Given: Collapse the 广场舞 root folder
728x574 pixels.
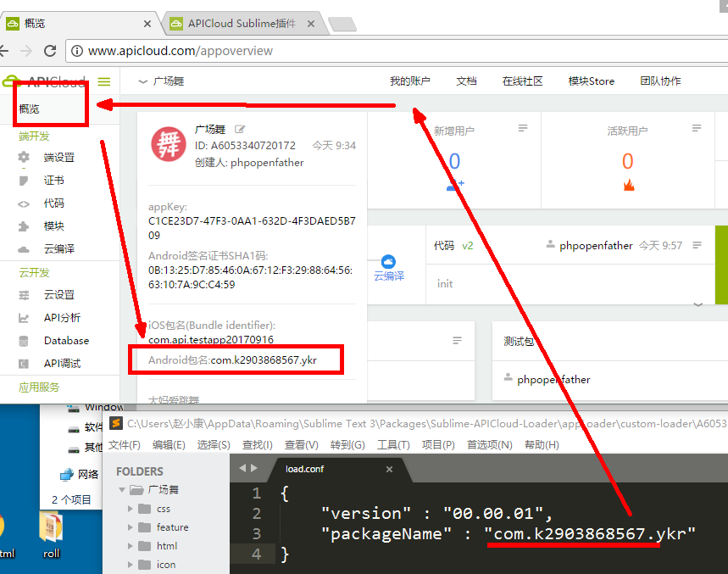Looking at the screenshot, I should coord(124,490).
